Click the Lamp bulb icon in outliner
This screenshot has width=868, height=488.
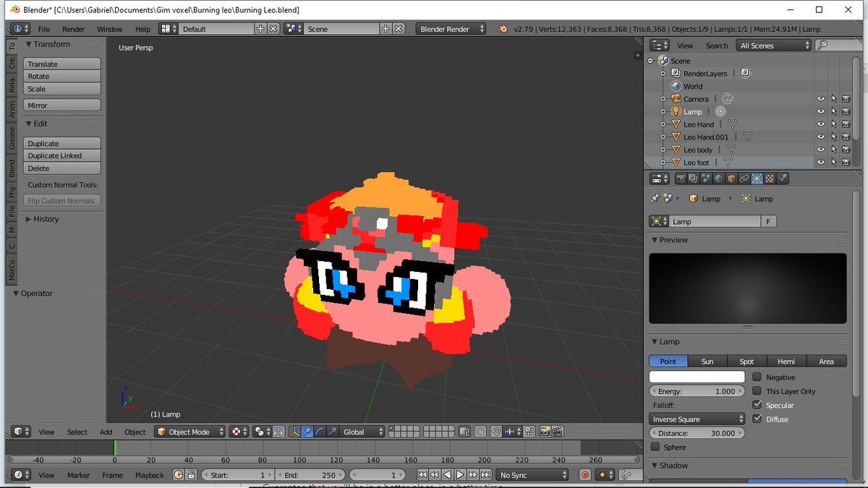676,111
